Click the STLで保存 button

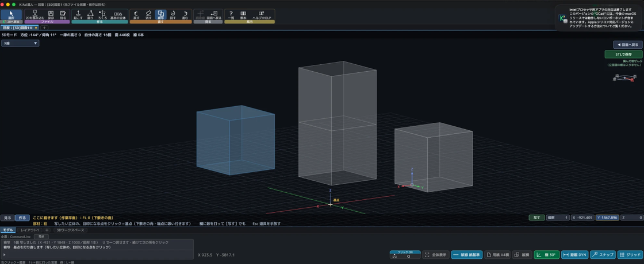point(623,55)
